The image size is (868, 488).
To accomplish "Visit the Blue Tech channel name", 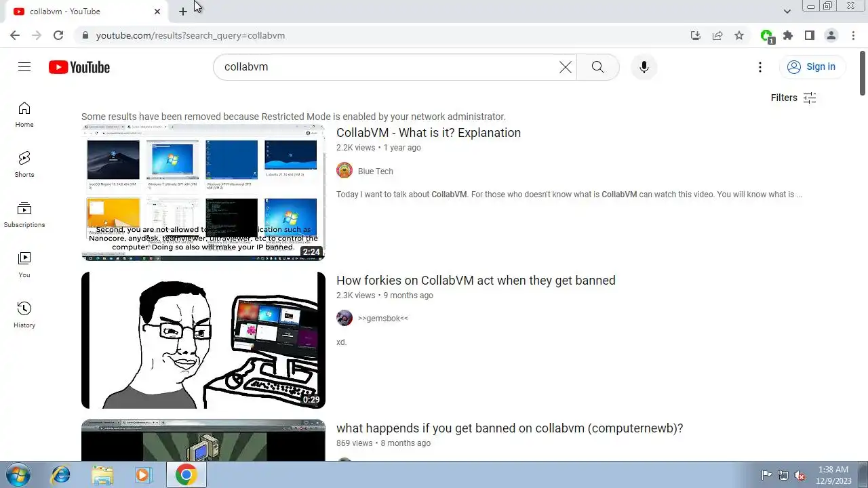I will pos(376,171).
